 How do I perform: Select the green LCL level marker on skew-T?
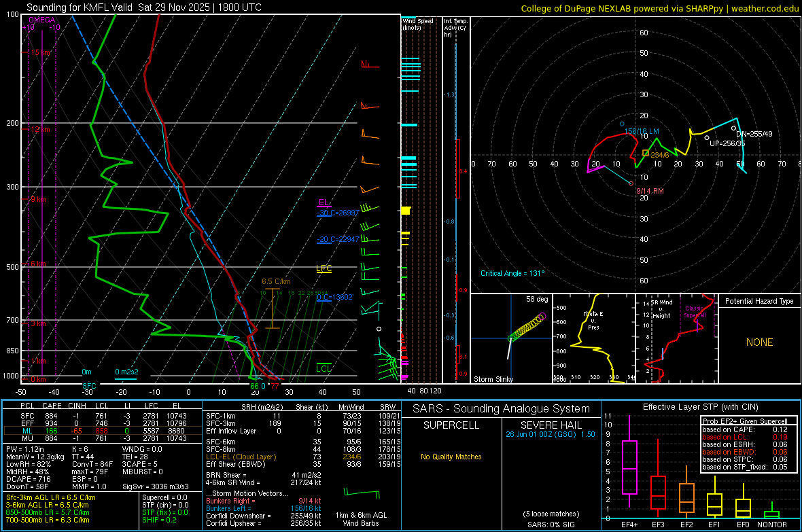coord(324,368)
